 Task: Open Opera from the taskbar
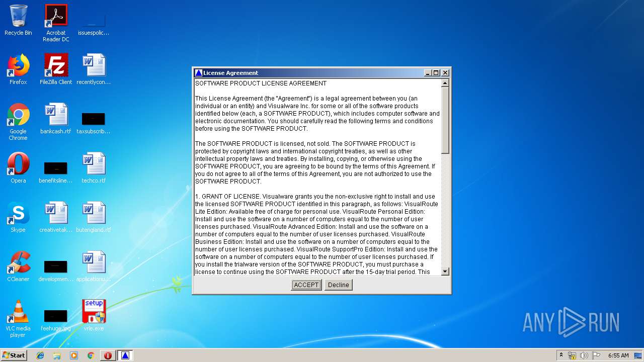(108, 355)
